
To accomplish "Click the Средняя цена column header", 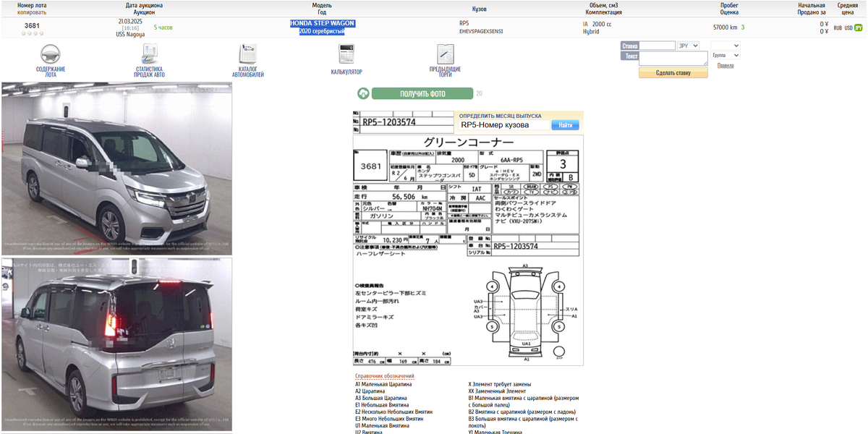I will pyautogui.click(x=848, y=9).
